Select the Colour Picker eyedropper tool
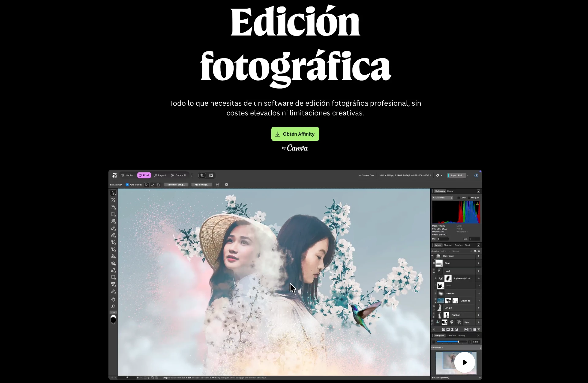The width and height of the screenshot is (588, 383). tap(113, 291)
